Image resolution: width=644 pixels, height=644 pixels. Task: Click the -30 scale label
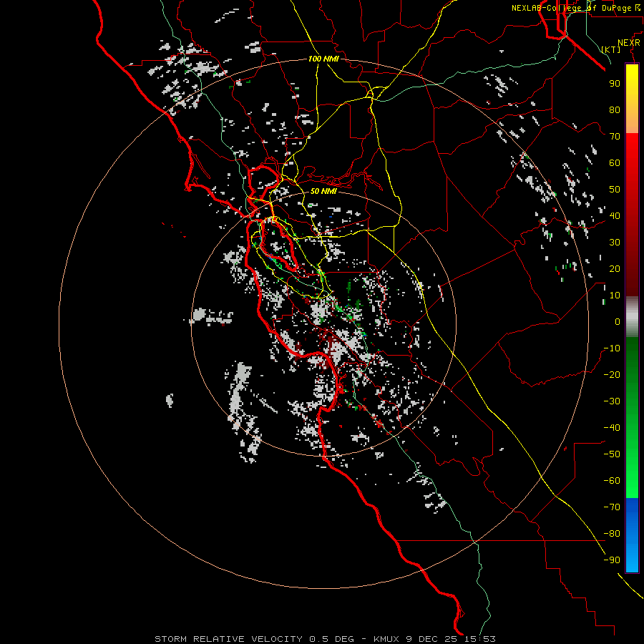click(612, 401)
